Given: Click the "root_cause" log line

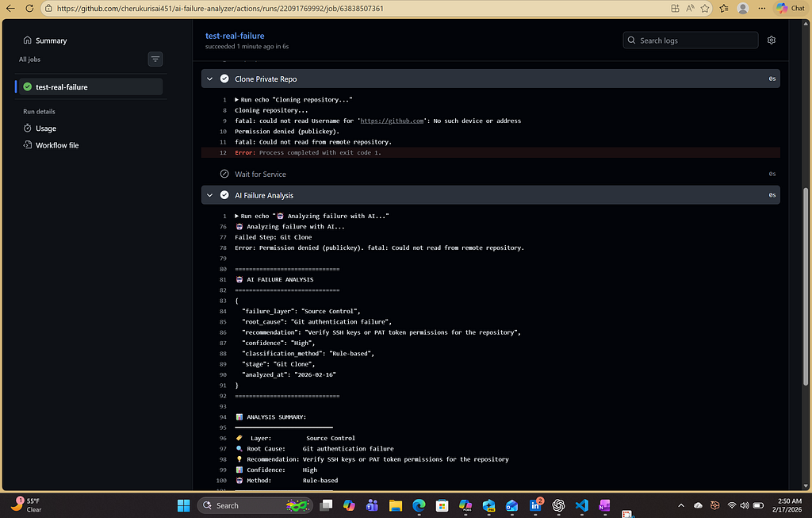Looking at the screenshot, I should click(x=316, y=322).
